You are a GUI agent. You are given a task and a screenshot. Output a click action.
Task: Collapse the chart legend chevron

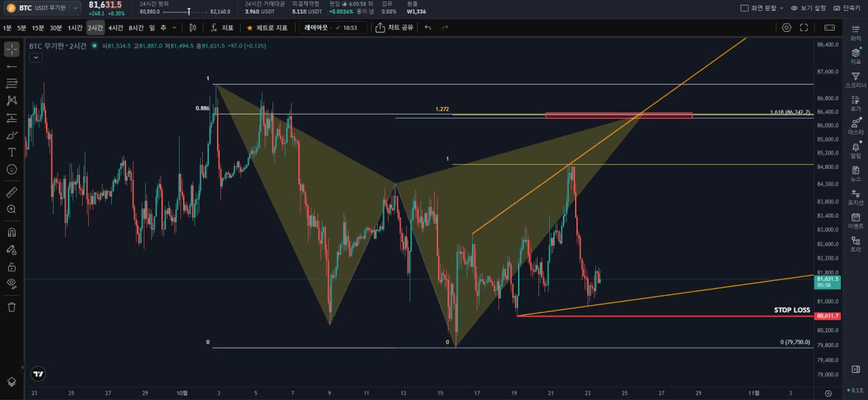[x=35, y=58]
